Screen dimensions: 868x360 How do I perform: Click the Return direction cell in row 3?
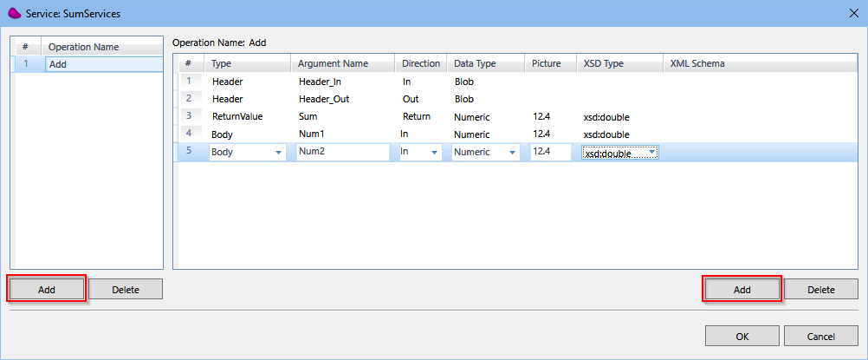click(x=417, y=117)
